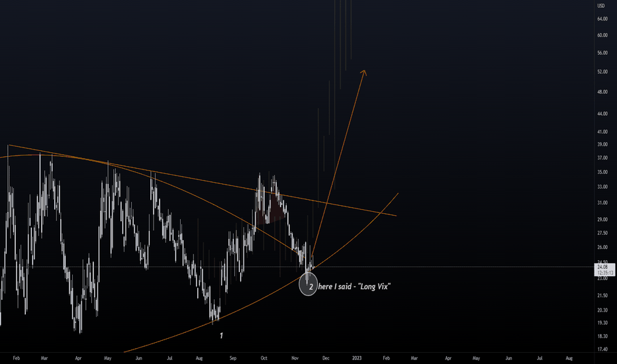Click the 33.00 price axis label
The height and width of the screenshot is (364, 617).
(602, 187)
